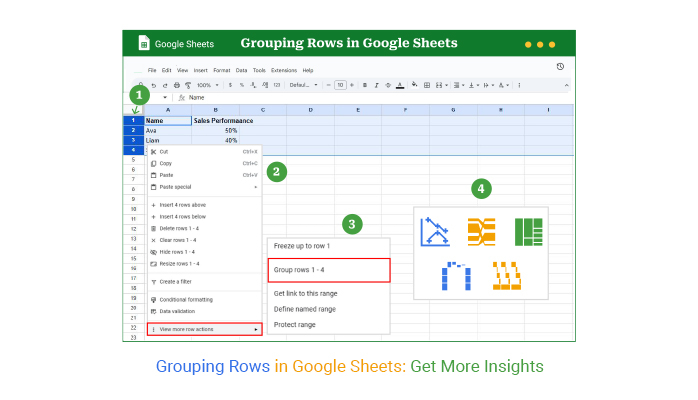Open the Default font dropdown

[304, 85]
